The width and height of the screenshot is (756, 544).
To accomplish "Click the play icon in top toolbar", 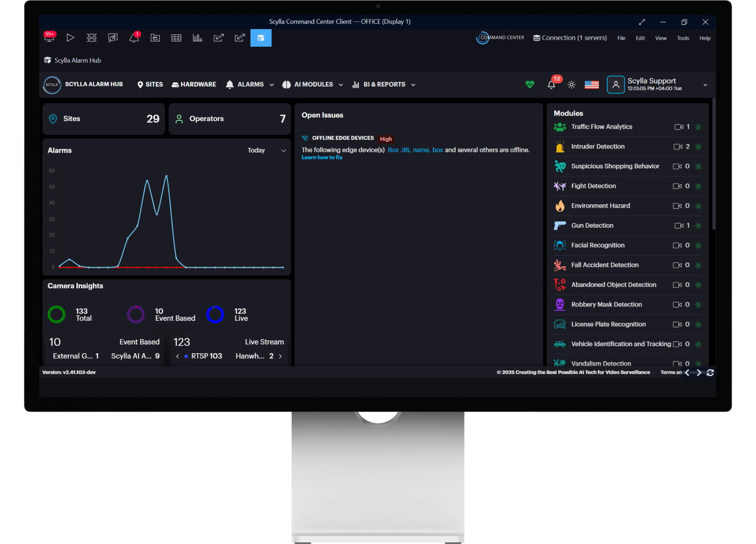I will click(70, 38).
